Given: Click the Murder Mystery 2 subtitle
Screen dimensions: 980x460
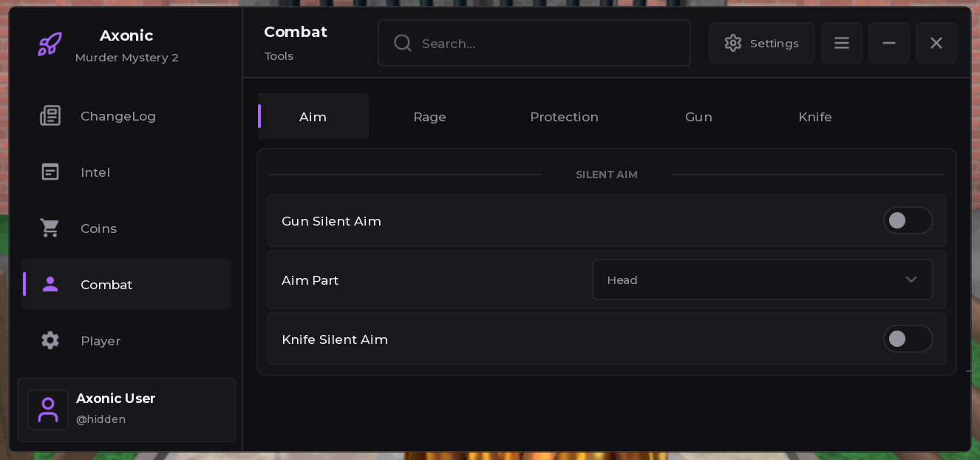Looking at the screenshot, I should 126,58.
